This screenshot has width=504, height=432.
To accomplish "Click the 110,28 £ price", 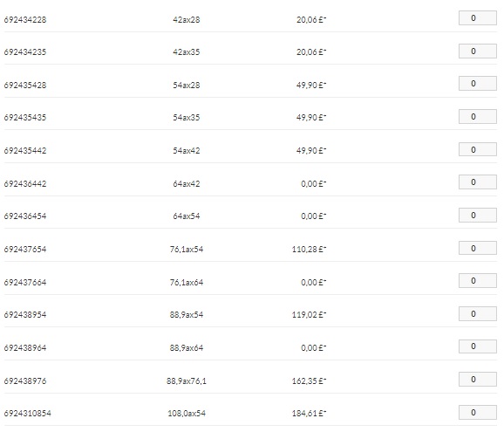I will 309,250.
